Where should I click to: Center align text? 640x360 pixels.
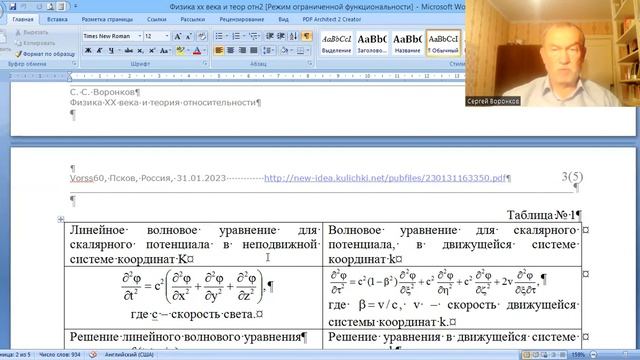(x=231, y=51)
